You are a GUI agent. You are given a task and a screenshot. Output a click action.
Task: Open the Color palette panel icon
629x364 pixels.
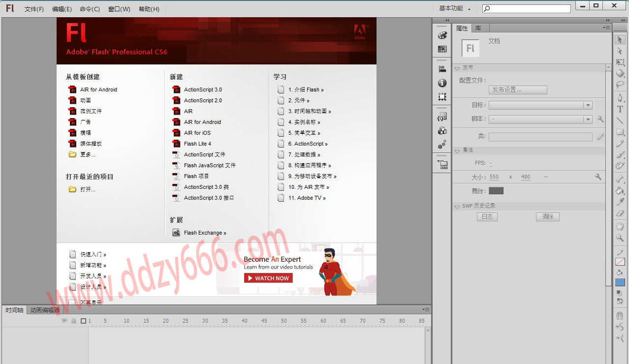[x=442, y=35]
